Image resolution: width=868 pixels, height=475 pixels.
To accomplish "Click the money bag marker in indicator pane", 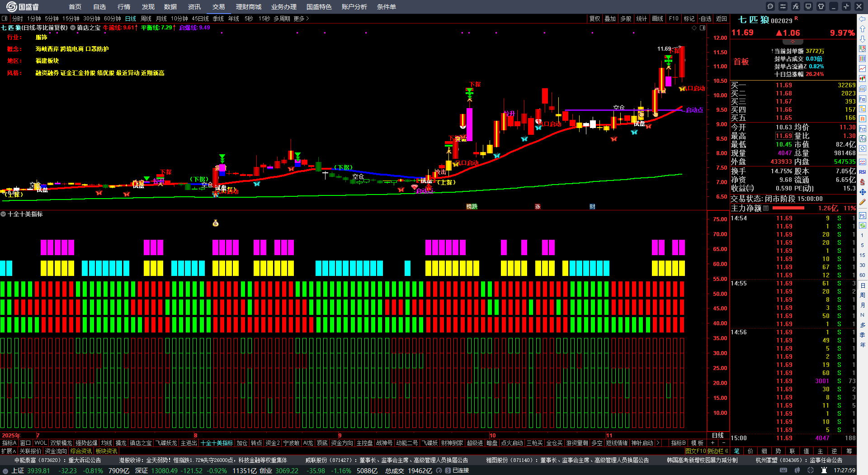I will (x=216, y=223).
